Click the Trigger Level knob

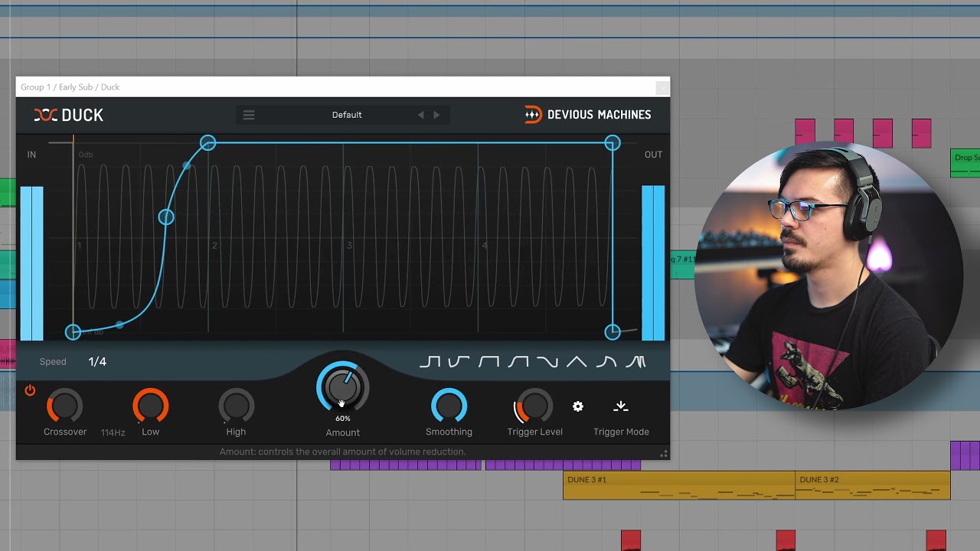(x=534, y=406)
